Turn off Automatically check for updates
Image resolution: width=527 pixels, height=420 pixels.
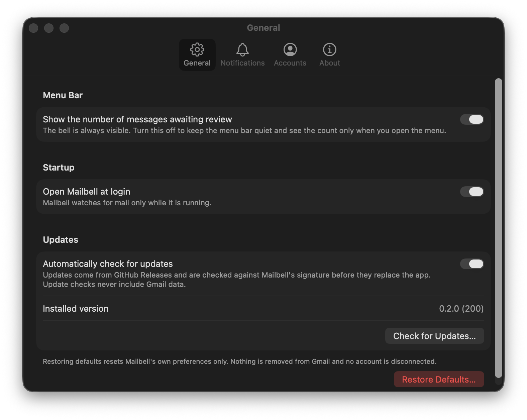[x=472, y=264]
